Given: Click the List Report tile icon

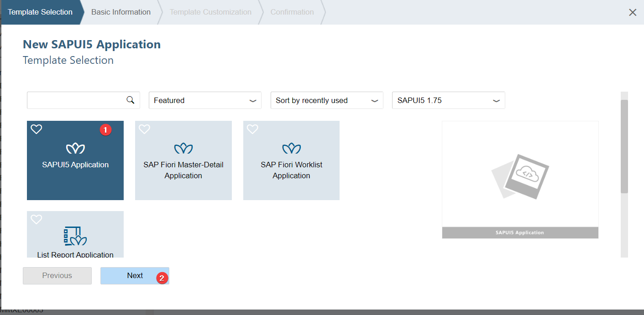Looking at the screenshot, I should point(75,236).
